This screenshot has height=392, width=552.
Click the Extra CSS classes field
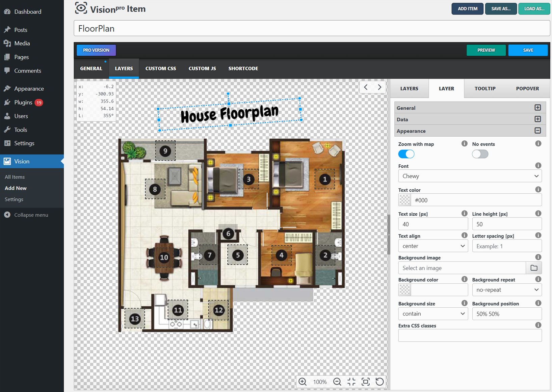[x=470, y=336]
